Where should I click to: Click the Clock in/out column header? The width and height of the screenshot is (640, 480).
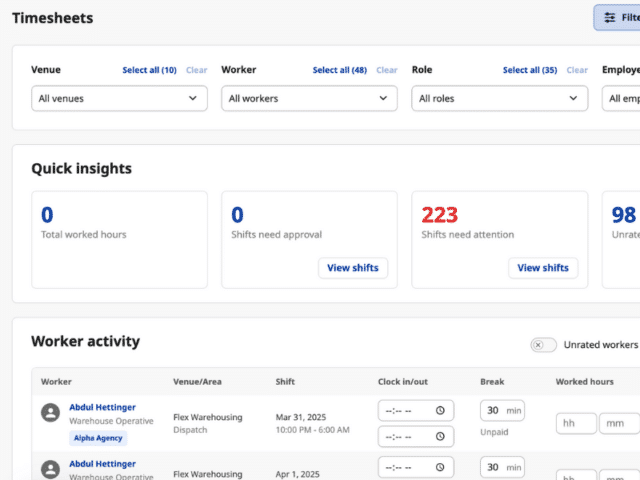(x=402, y=382)
